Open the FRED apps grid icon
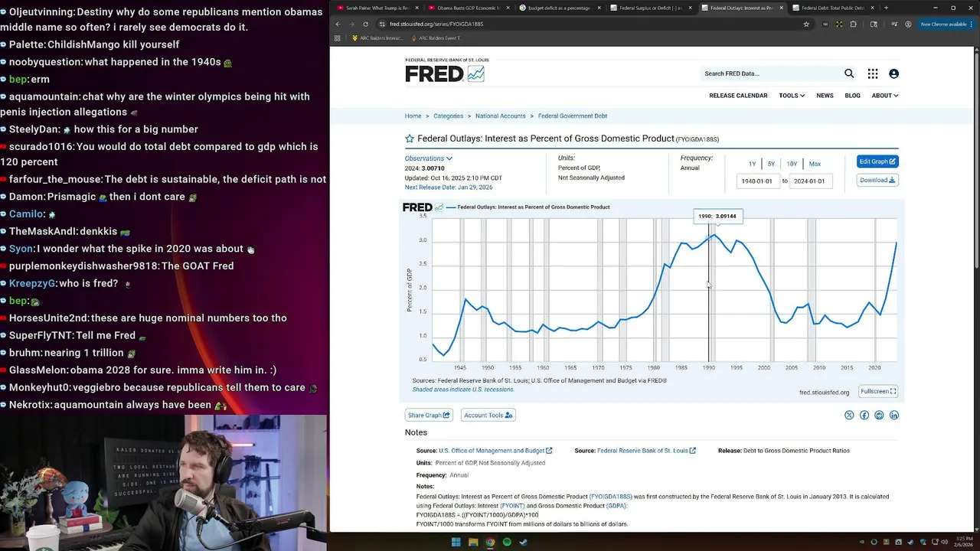 [873, 73]
